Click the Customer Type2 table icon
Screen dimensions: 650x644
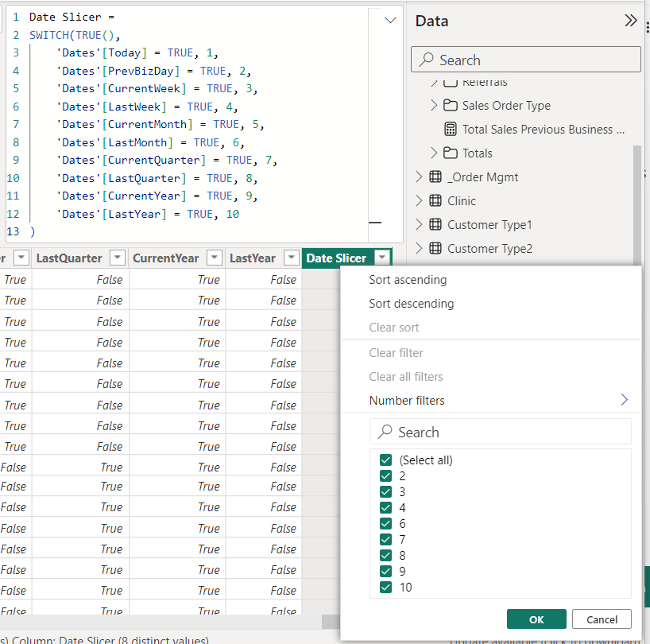click(x=435, y=248)
